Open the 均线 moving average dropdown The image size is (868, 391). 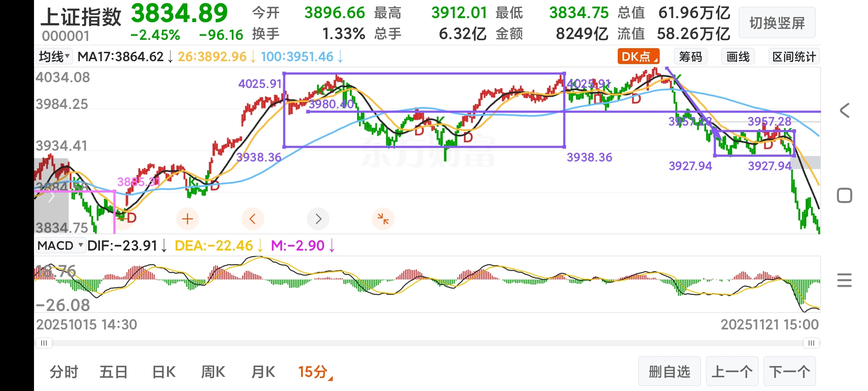click(x=54, y=57)
